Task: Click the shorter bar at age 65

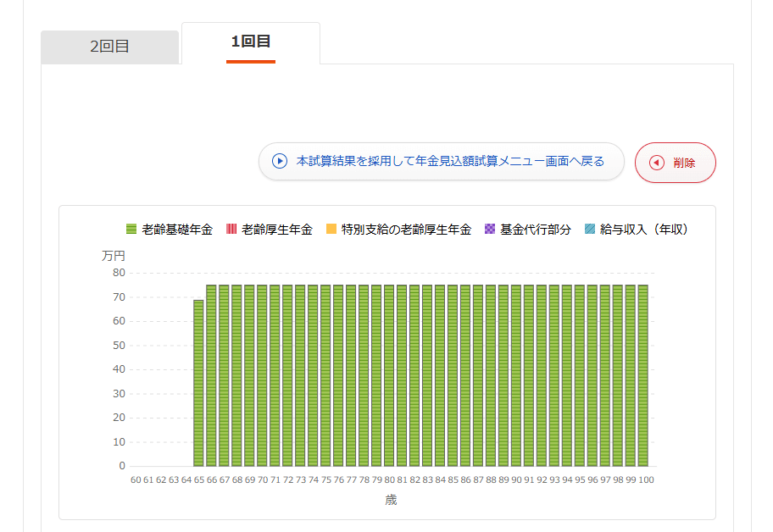Action: (x=198, y=383)
